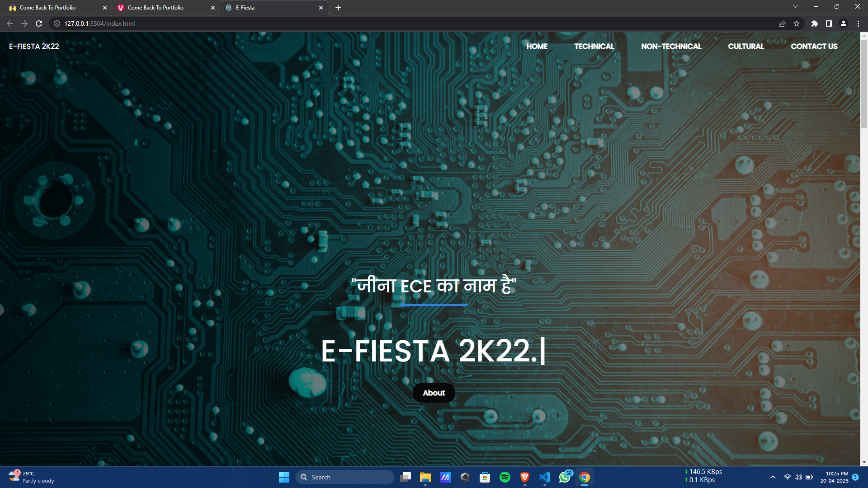Screen dimensions: 868x488
Task: Open Google Chrome taskbar icon
Action: pos(585,477)
